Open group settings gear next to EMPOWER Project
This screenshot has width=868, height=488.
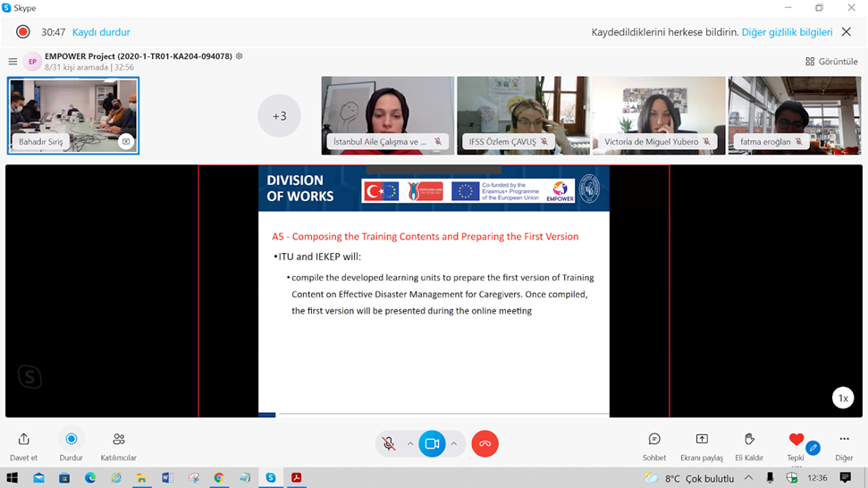240,56
